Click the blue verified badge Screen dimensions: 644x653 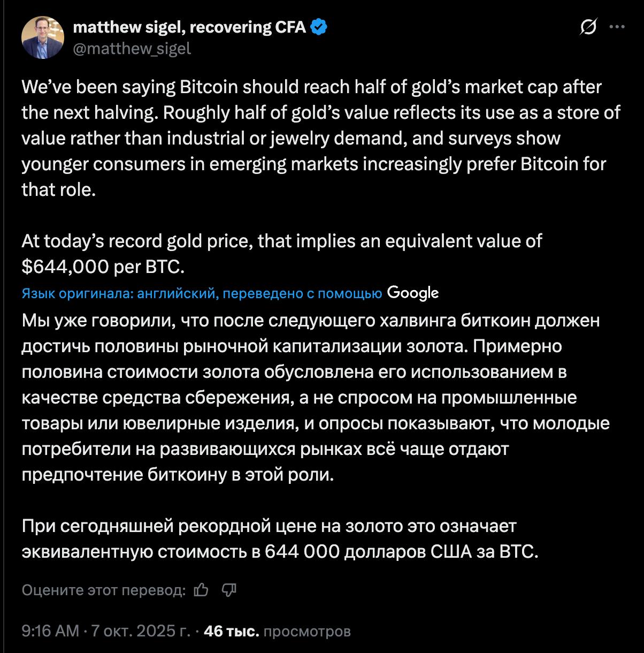click(x=319, y=27)
